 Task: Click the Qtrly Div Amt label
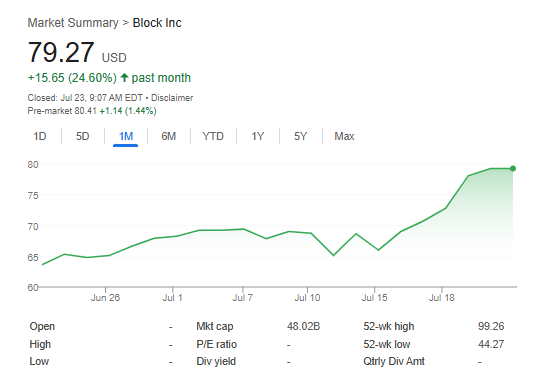click(394, 361)
